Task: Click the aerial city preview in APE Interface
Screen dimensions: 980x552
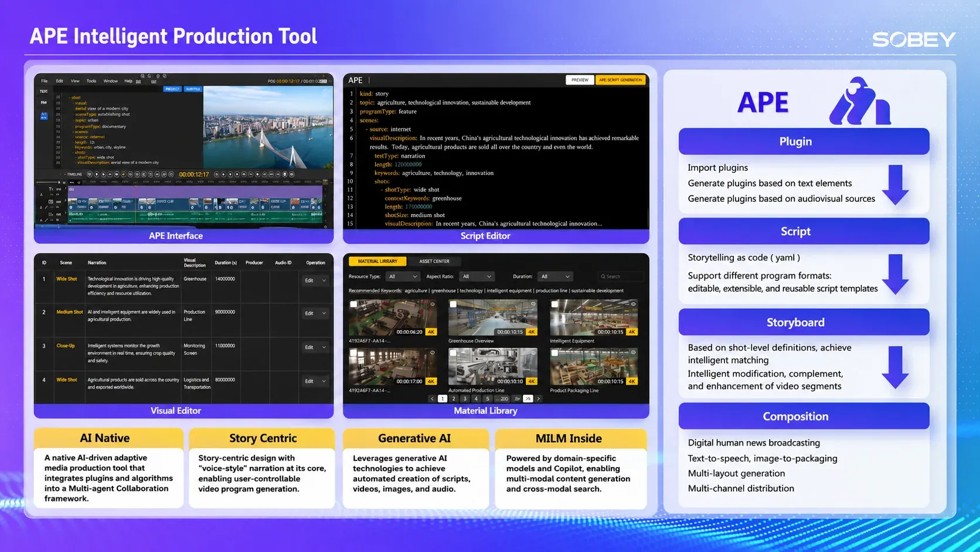Action: click(268, 127)
